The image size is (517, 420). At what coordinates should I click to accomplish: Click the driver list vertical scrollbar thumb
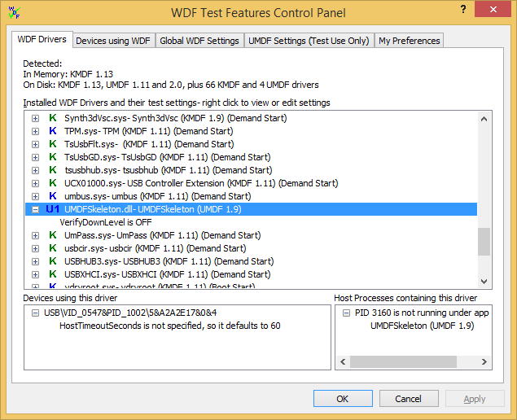click(484, 241)
